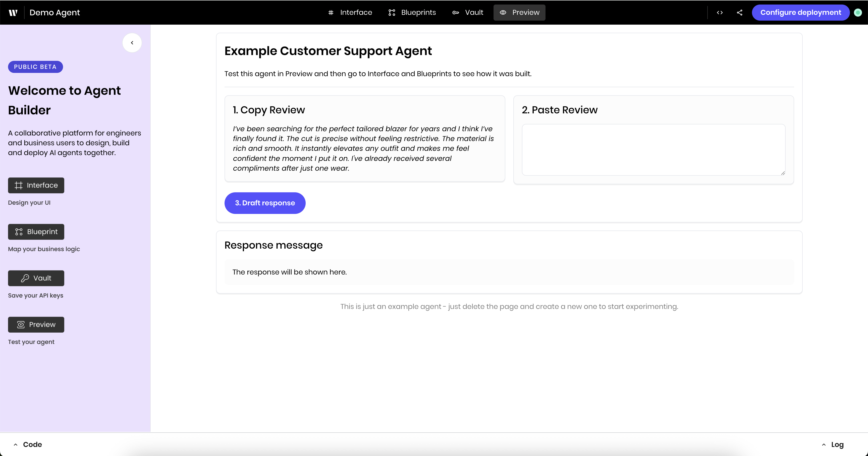Click the 3. Draft response button
This screenshot has width=868, height=456.
(x=265, y=203)
